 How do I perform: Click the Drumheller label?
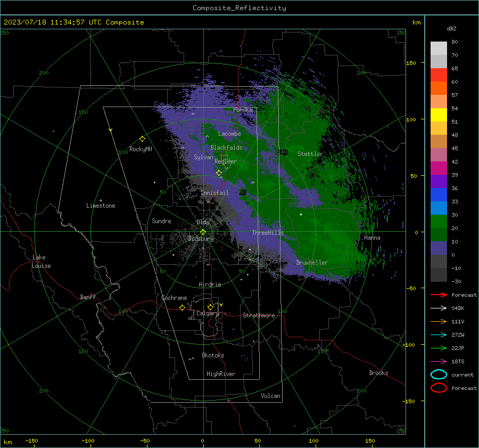pyautogui.click(x=312, y=263)
